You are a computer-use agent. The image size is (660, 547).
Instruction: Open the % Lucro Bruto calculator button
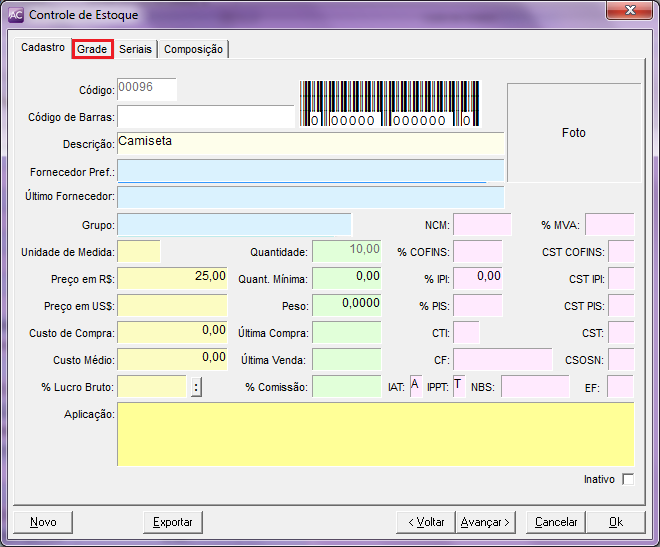[196, 387]
